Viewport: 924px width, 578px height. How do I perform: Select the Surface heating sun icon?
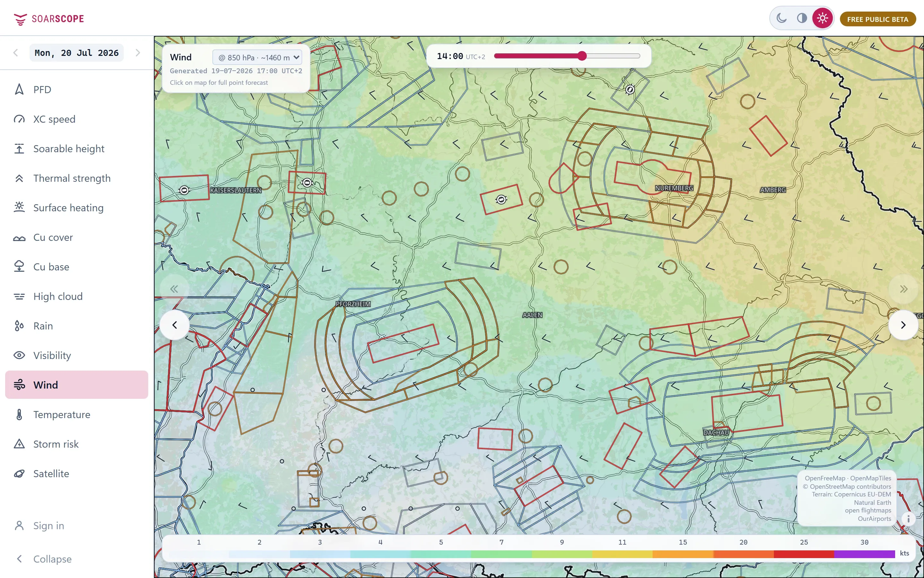[x=19, y=207]
